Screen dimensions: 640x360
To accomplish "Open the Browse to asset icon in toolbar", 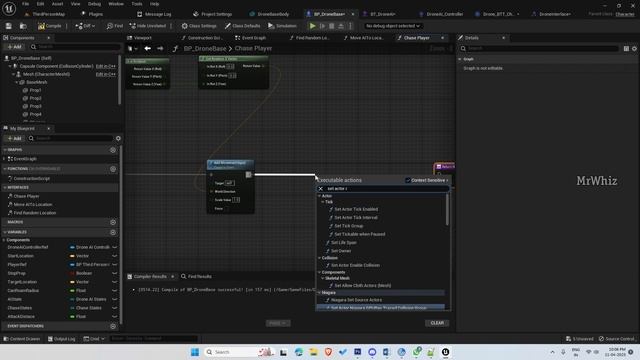I will tap(23, 26).
